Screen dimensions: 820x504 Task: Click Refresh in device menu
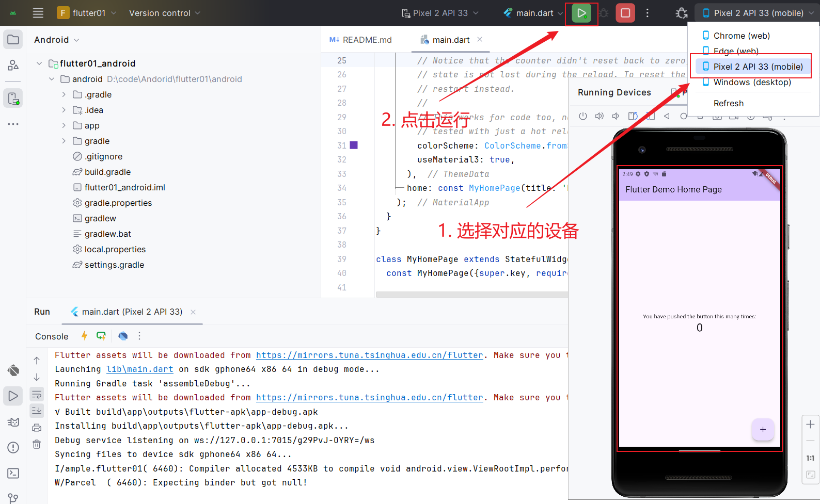tap(729, 103)
